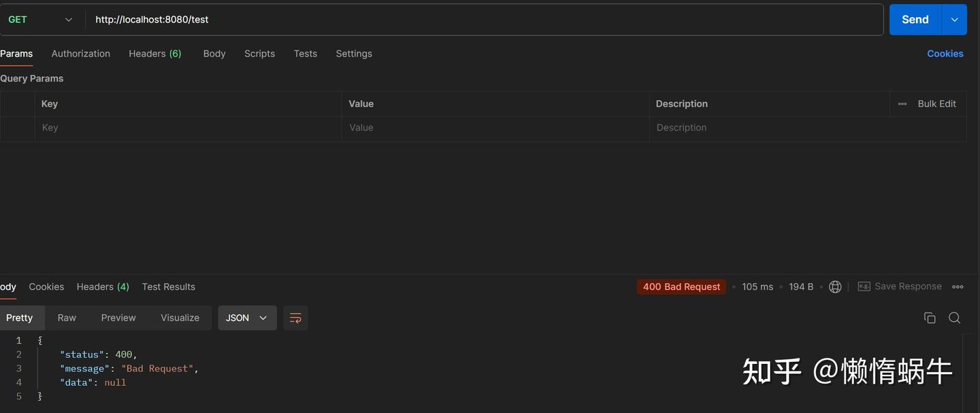980x413 pixels.
Task: Click the Save Response icon
Action: [x=864, y=286]
